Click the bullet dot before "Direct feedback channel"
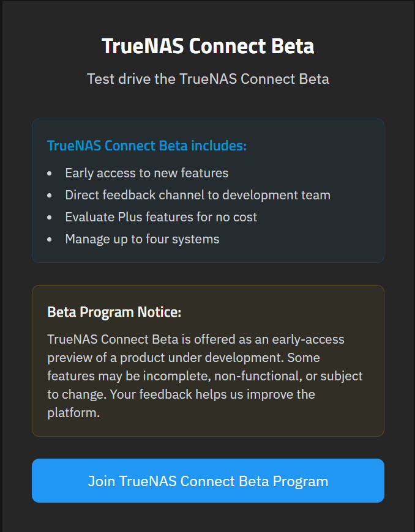This screenshot has height=532, width=415. click(50, 196)
